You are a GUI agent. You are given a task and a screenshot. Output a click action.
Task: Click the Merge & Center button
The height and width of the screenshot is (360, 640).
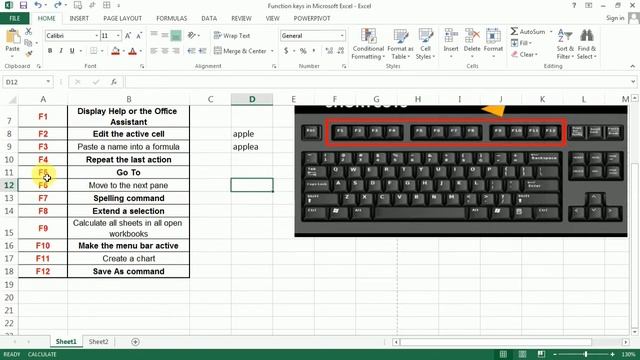(240, 51)
